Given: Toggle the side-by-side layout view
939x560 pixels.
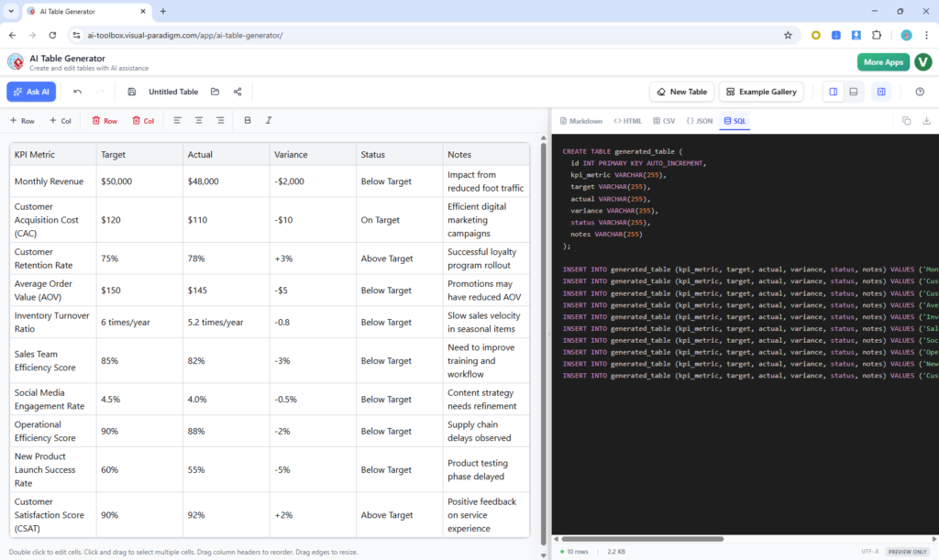Looking at the screenshot, I should pyautogui.click(x=833, y=92).
